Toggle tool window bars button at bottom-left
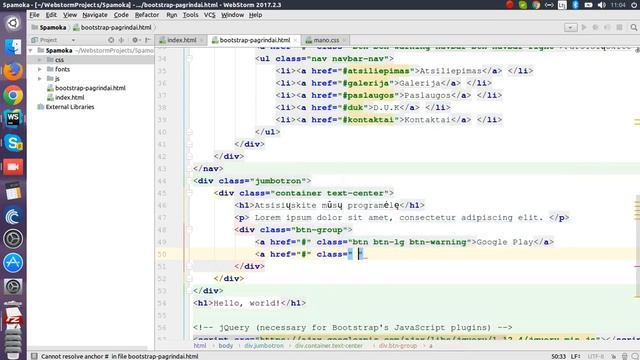This screenshot has height=360, width=640. click(x=34, y=356)
